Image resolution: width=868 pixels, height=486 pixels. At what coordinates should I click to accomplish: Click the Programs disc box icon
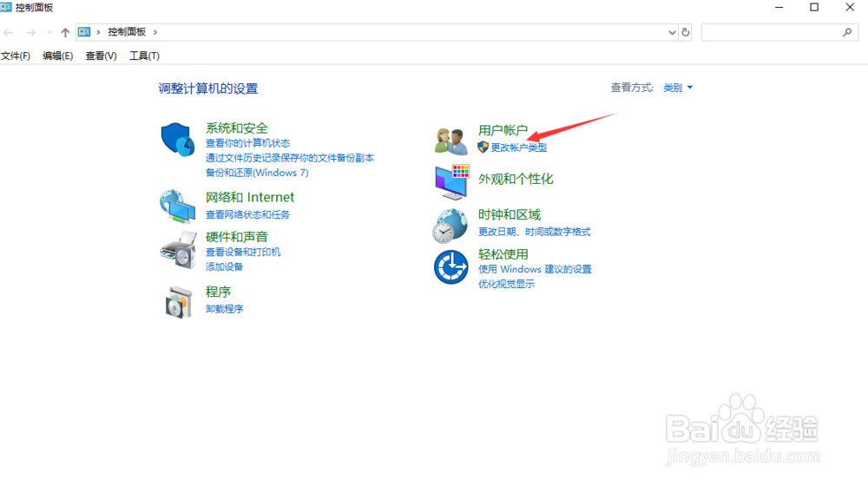pyautogui.click(x=178, y=302)
